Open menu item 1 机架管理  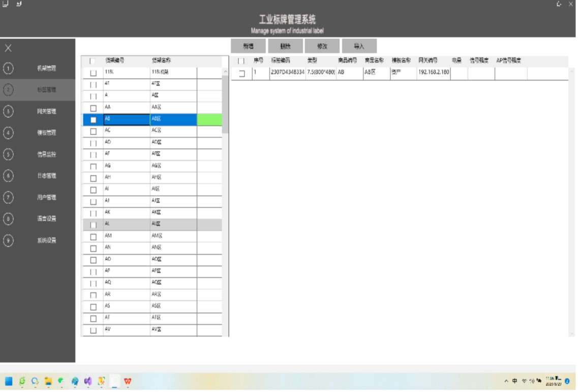pyautogui.click(x=46, y=68)
